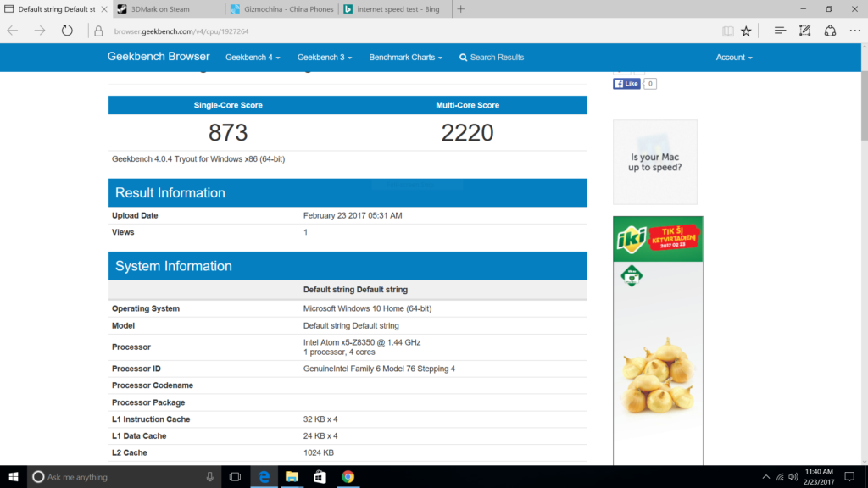Viewport: 868px width, 488px height.
Task: Open the iki onions advertisement
Action: (658, 341)
